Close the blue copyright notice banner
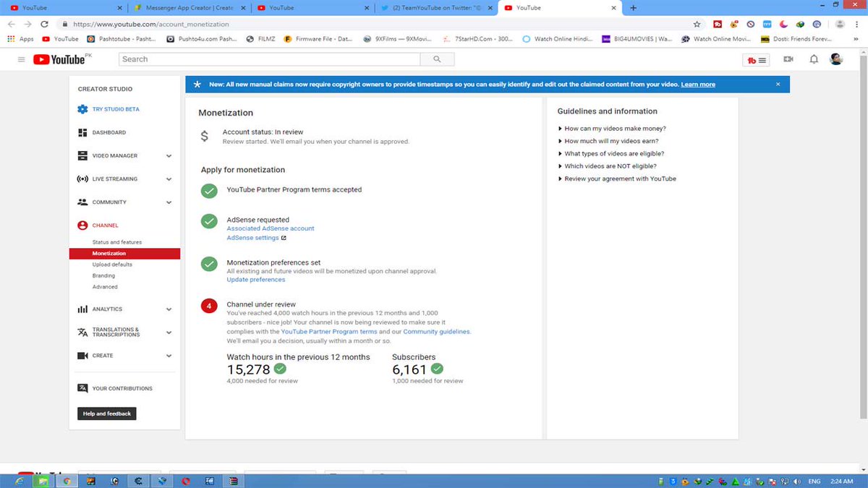Image resolution: width=868 pixels, height=488 pixels. coord(778,85)
